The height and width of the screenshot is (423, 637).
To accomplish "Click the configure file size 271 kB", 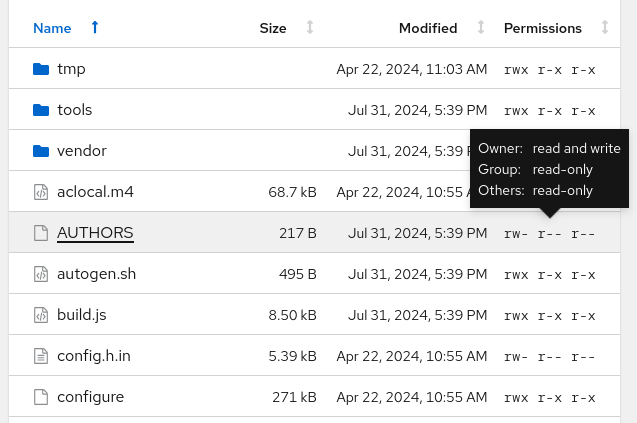I will [294, 397].
